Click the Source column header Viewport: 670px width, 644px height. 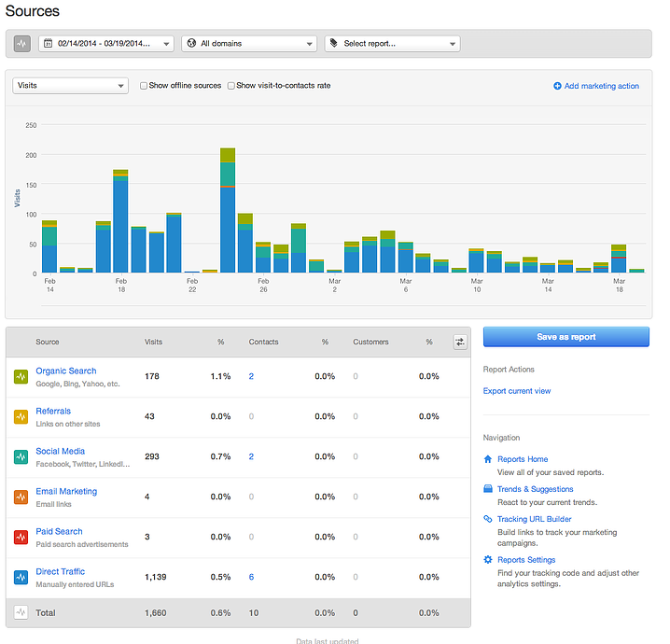pos(48,342)
